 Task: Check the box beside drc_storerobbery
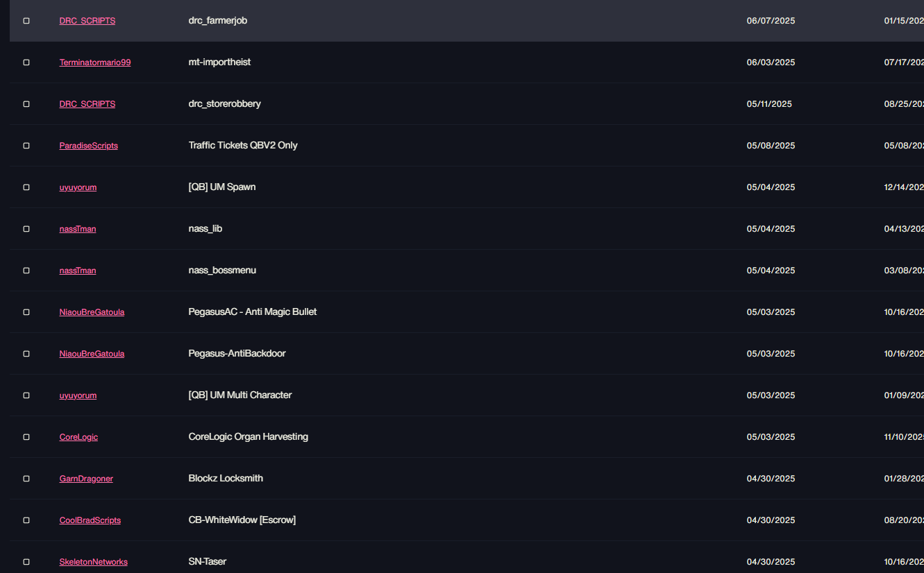point(26,104)
